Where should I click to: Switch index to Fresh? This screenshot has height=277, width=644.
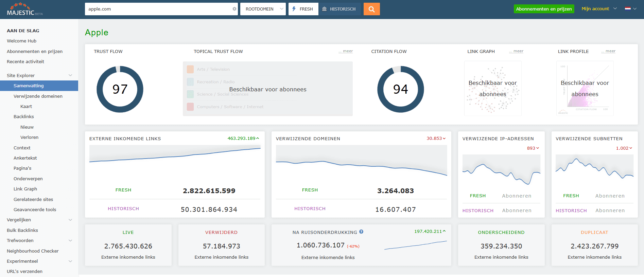pyautogui.click(x=303, y=9)
